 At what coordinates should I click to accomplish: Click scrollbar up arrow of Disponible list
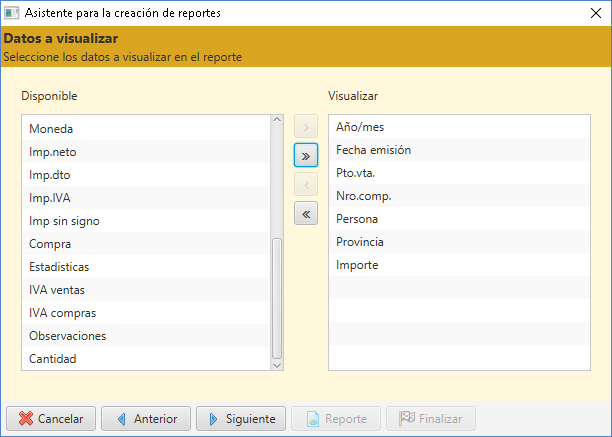277,119
